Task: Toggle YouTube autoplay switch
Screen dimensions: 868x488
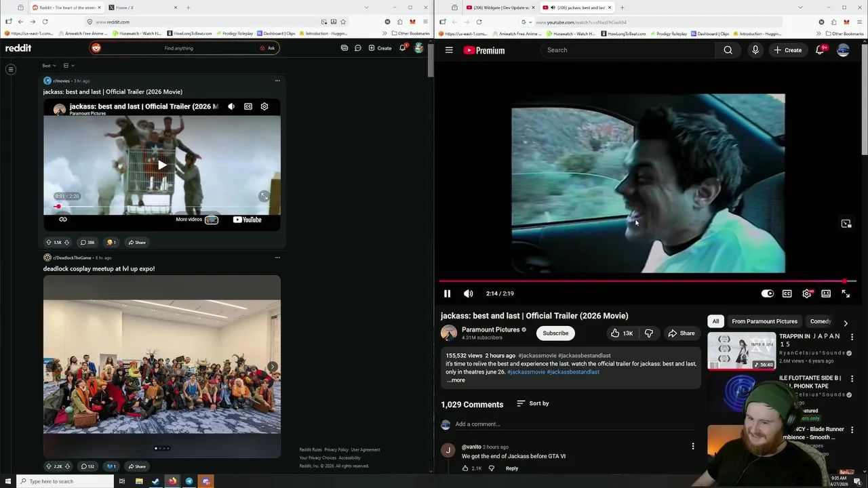Action: coord(767,293)
